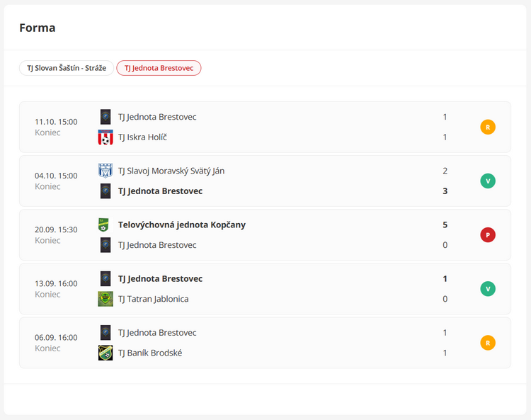The width and height of the screenshot is (531, 420).
Task: Click orange R draw badge for 11.10. match
Action: coord(488,127)
